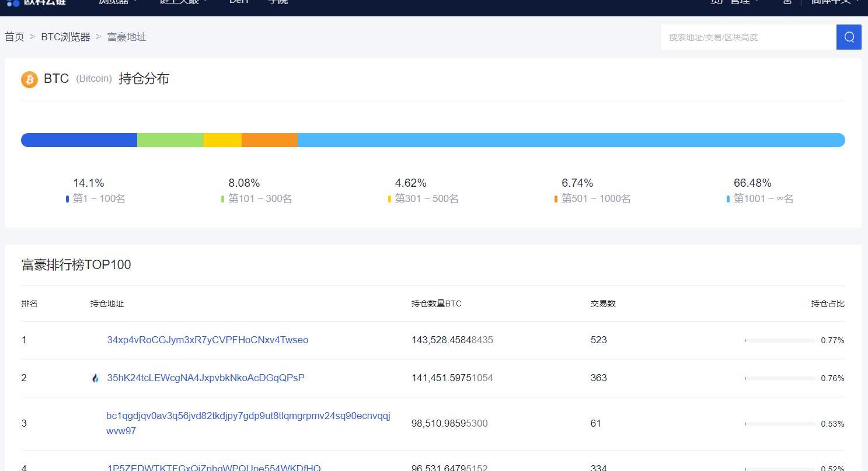Focus the 搜索地址/交易/区块高度 search field
Screen dimensions: 868x471
pos(748,37)
